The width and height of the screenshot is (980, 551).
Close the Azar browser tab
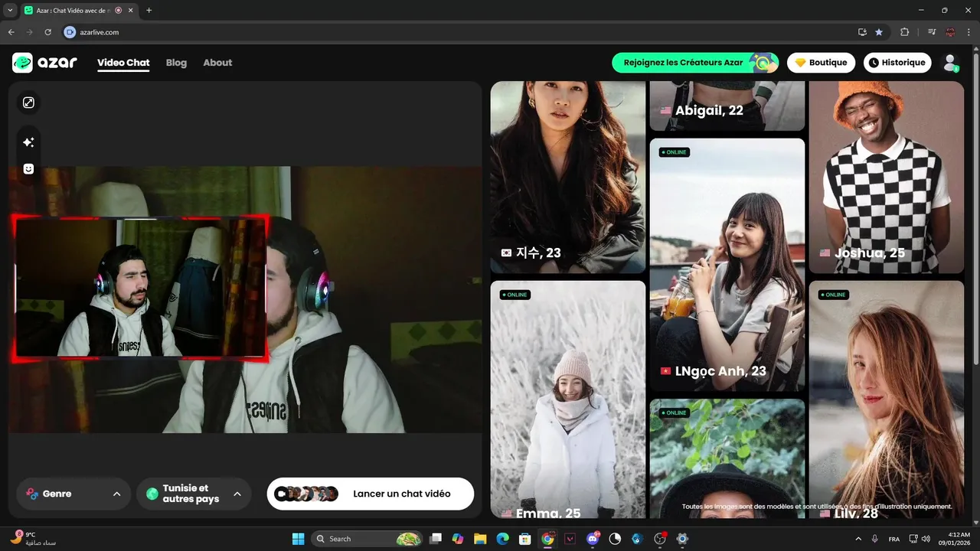[131, 11]
